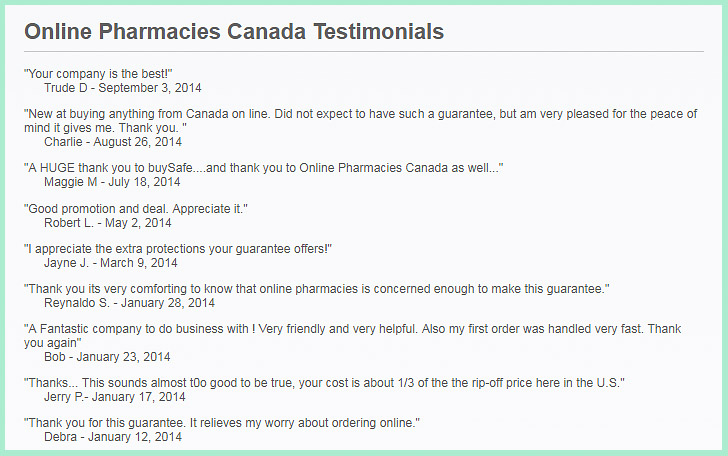
Task: Select the "I appreciate the extra protections" testimonial
Action: [178, 249]
